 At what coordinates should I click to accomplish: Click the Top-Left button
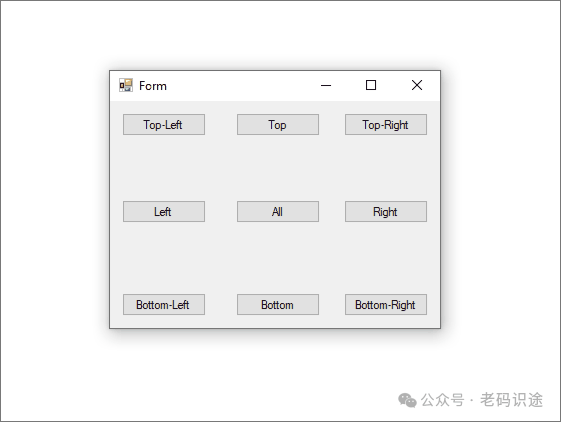point(164,125)
